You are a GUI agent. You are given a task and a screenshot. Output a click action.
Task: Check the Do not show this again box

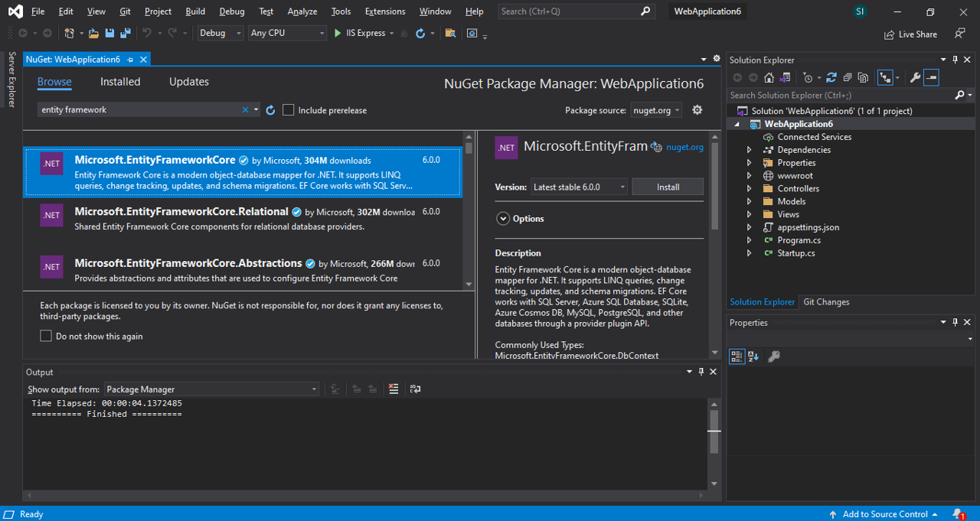[x=46, y=336]
